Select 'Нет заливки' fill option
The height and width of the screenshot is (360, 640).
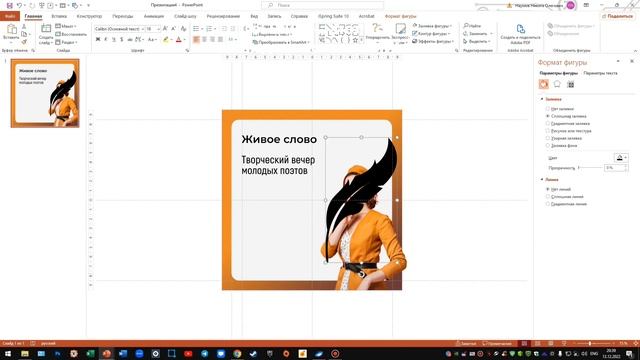[559, 109]
